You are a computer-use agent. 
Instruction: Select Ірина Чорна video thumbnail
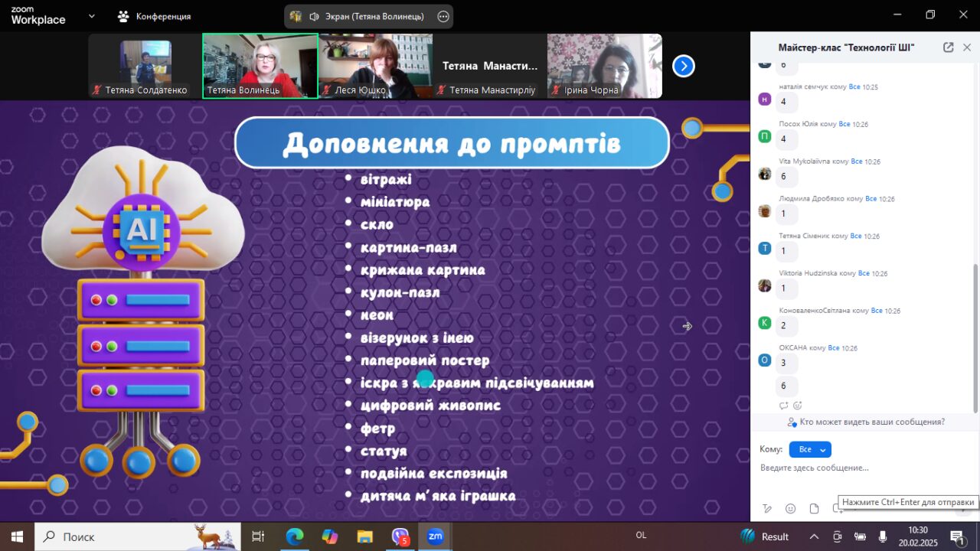click(605, 66)
